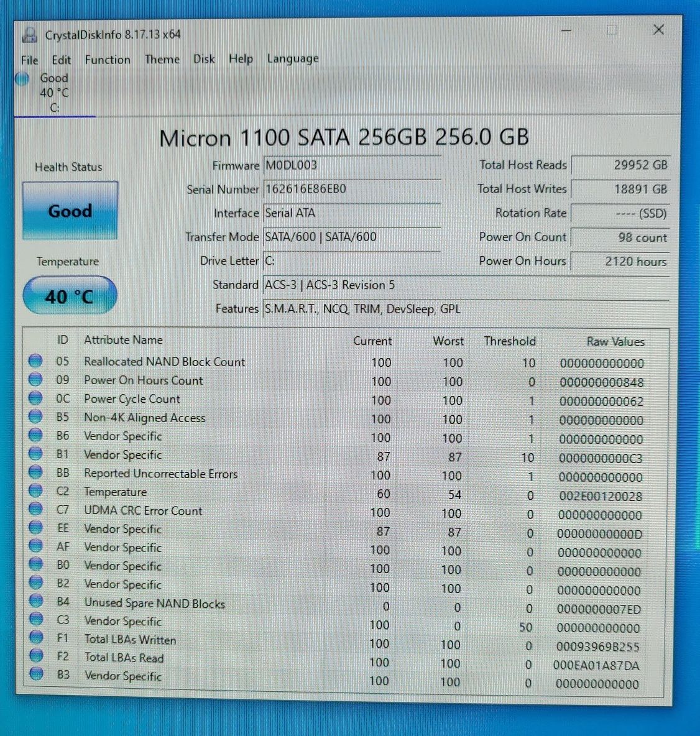700x736 pixels.
Task: Click the status orb for Reported Uncorrectable Errors
Action: (35, 471)
